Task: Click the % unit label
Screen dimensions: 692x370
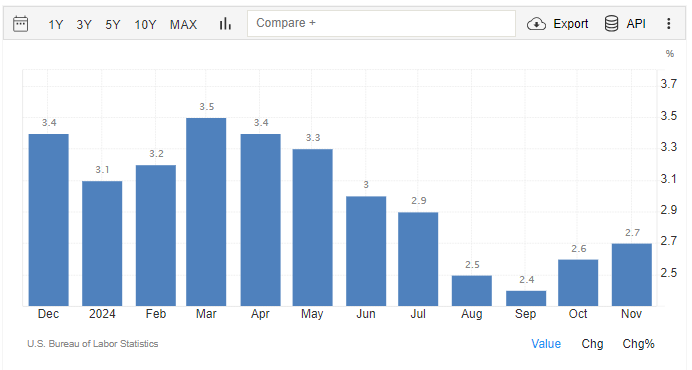Action: pyautogui.click(x=670, y=54)
